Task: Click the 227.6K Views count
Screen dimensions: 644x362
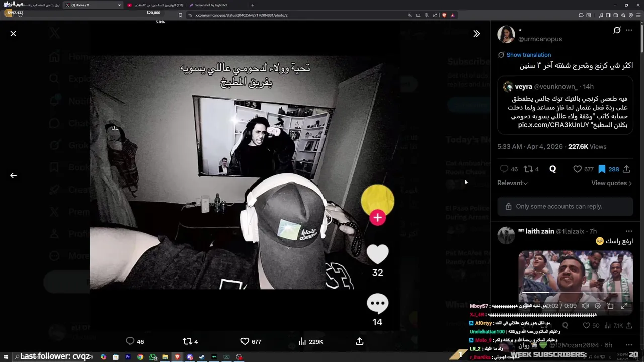Action: click(x=587, y=146)
